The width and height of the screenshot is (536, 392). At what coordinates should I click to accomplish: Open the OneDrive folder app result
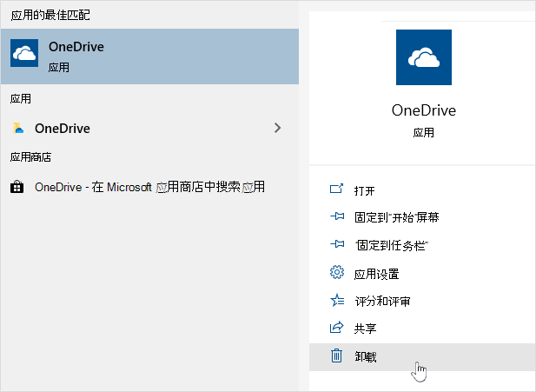coord(149,129)
